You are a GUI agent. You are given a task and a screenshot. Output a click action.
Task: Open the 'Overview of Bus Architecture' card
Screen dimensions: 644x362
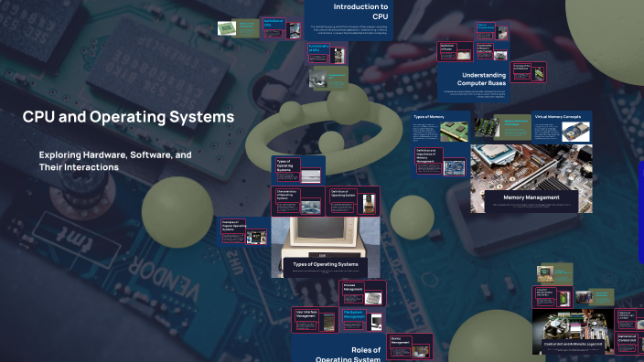(x=528, y=72)
